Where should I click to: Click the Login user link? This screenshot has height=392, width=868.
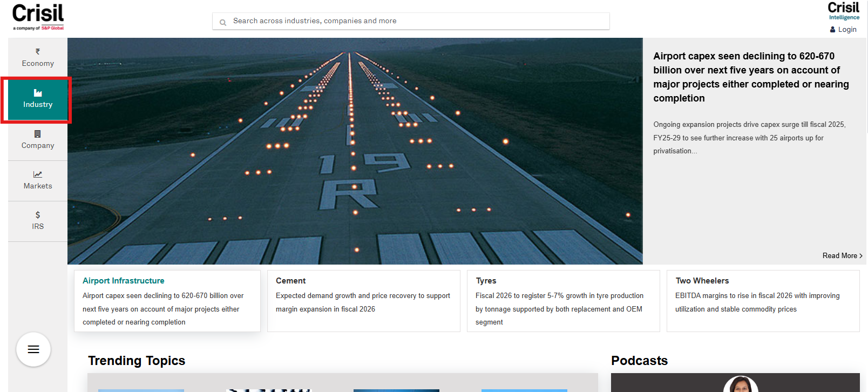pos(843,29)
